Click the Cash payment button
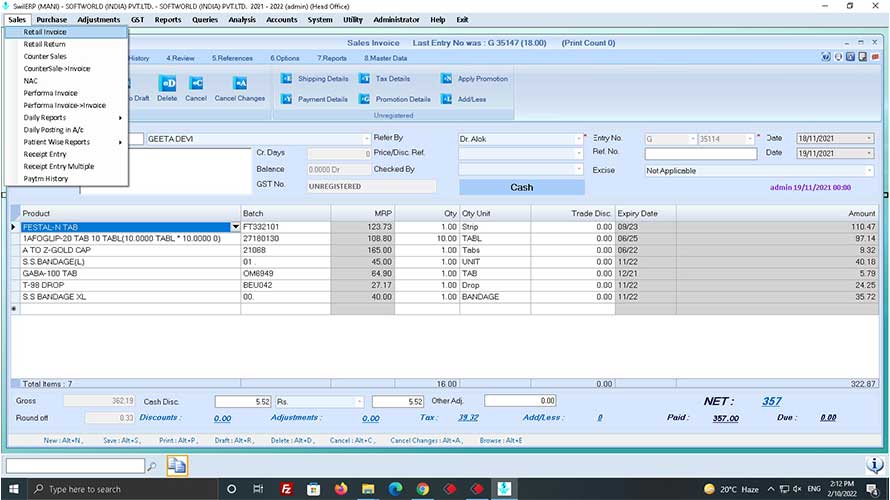Viewport: 890px width, 500px height. 521,187
